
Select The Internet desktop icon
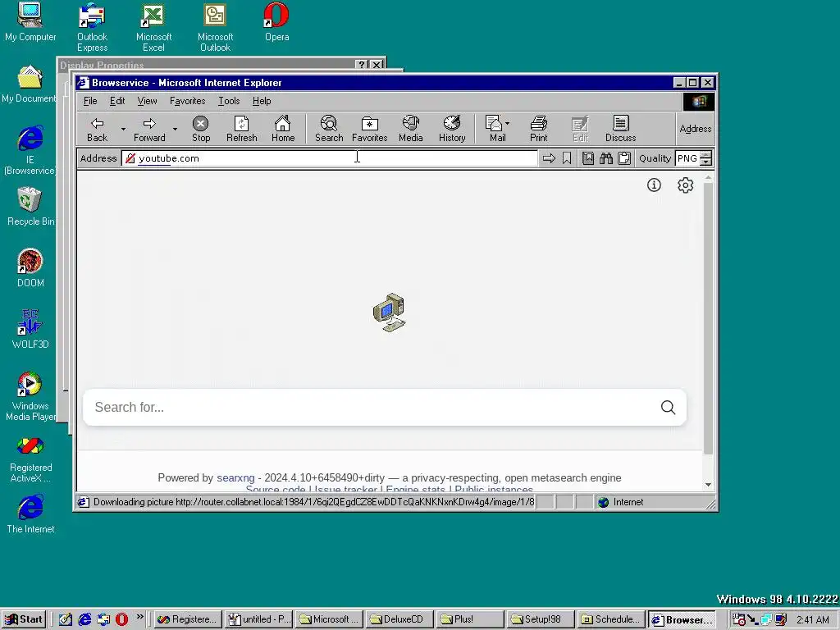[30, 514]
